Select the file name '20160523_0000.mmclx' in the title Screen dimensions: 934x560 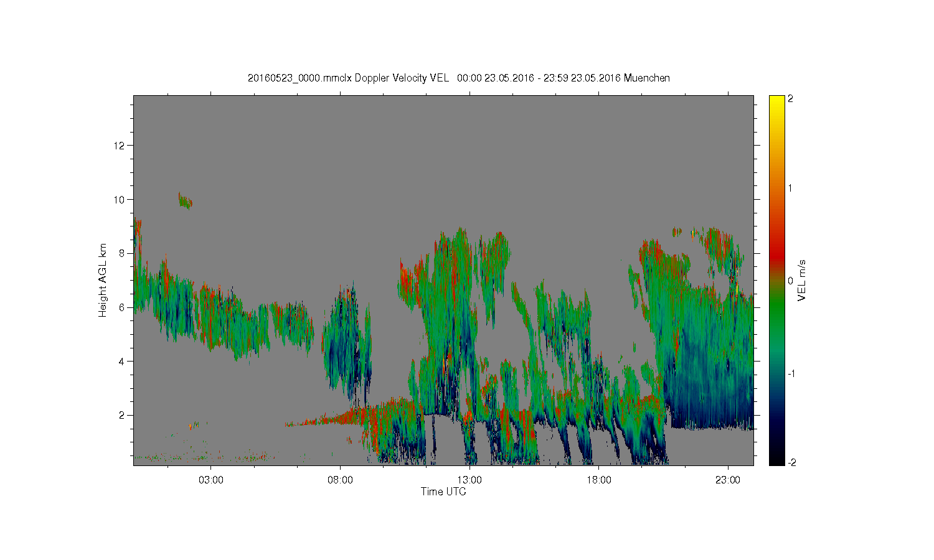[300, 78]
